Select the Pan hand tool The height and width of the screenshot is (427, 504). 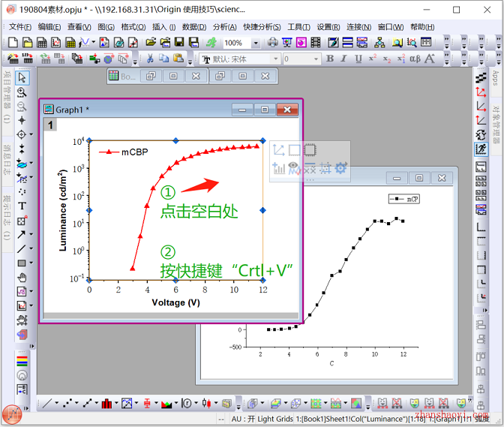[x=22, y=277]
